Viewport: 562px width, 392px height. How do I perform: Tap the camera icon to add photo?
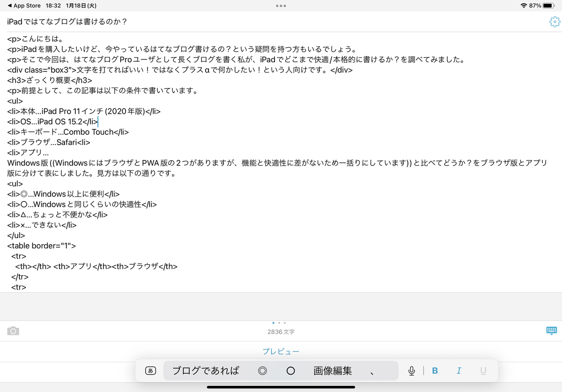(x=13, y=331)
